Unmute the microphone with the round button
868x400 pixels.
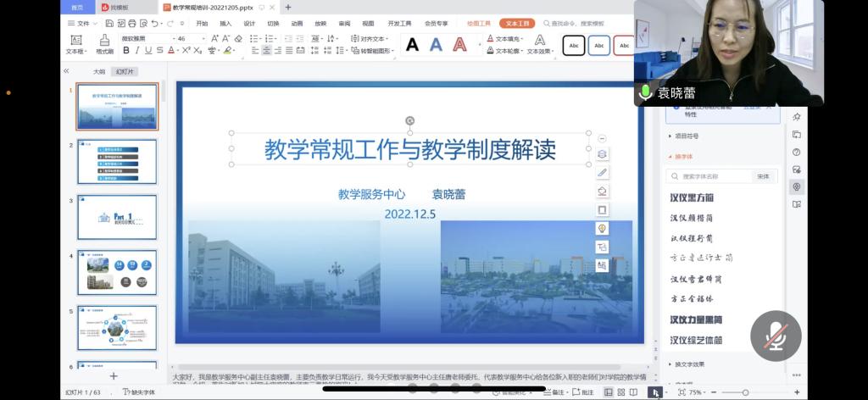775,336
